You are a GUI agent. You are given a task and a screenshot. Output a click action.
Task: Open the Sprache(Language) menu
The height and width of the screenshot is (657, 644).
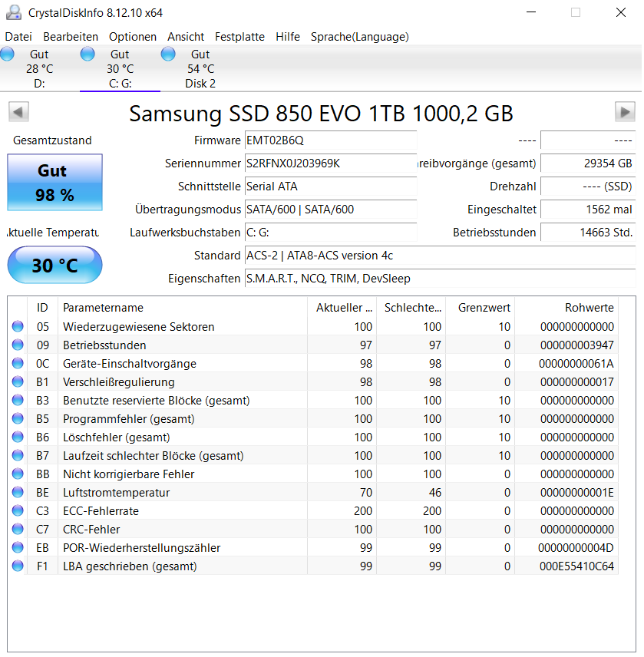click(359, 37)
